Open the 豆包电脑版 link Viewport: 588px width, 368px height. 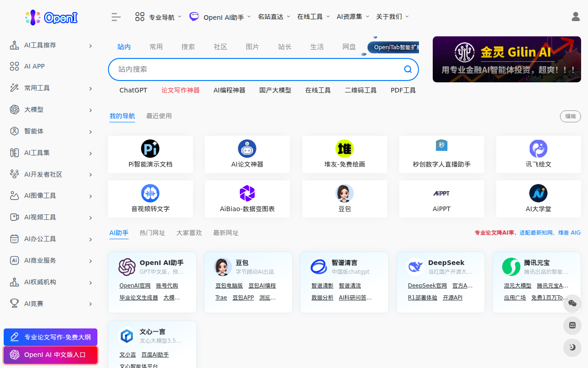(229, 286)
